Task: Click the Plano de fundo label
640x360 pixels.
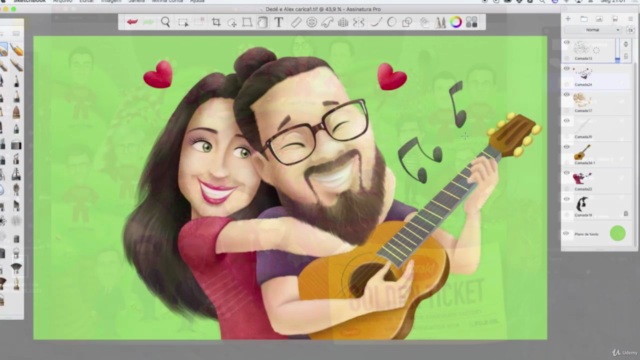Action: 587,234
